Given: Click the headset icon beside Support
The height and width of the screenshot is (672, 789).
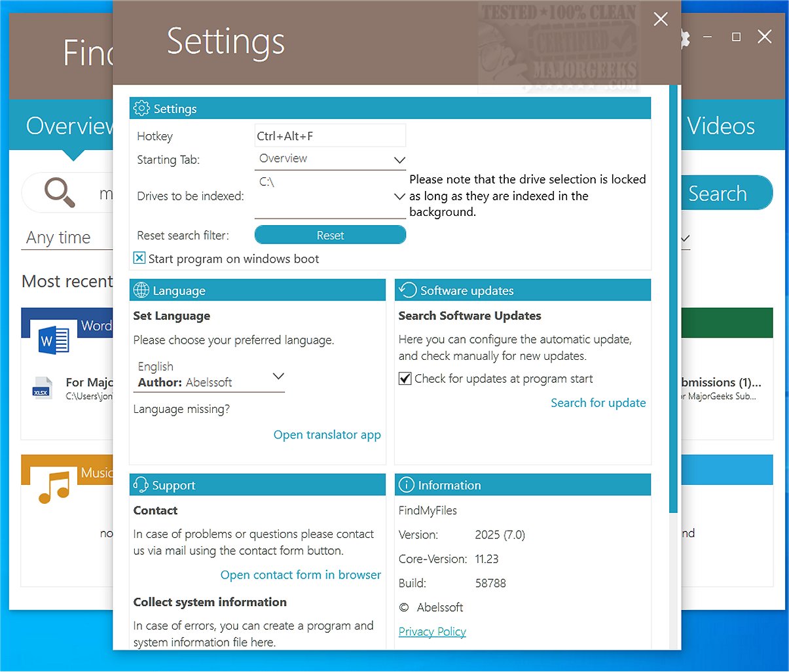Looking at the screenshot, I should pos(141,485).
